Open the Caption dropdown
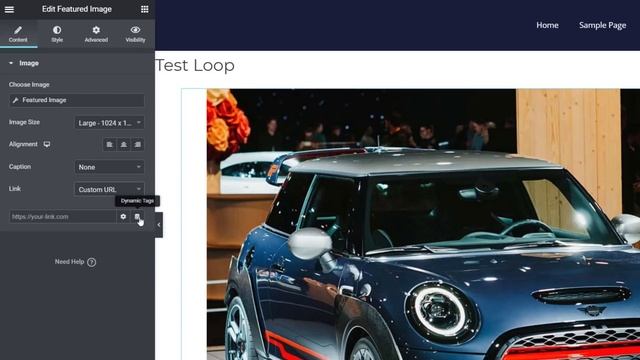640x360 pixels. point(109,167)
